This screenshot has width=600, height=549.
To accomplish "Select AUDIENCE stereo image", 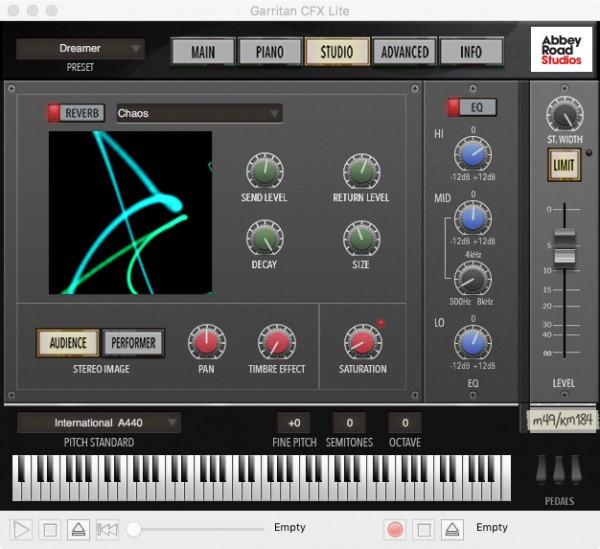I will (68, 343).
